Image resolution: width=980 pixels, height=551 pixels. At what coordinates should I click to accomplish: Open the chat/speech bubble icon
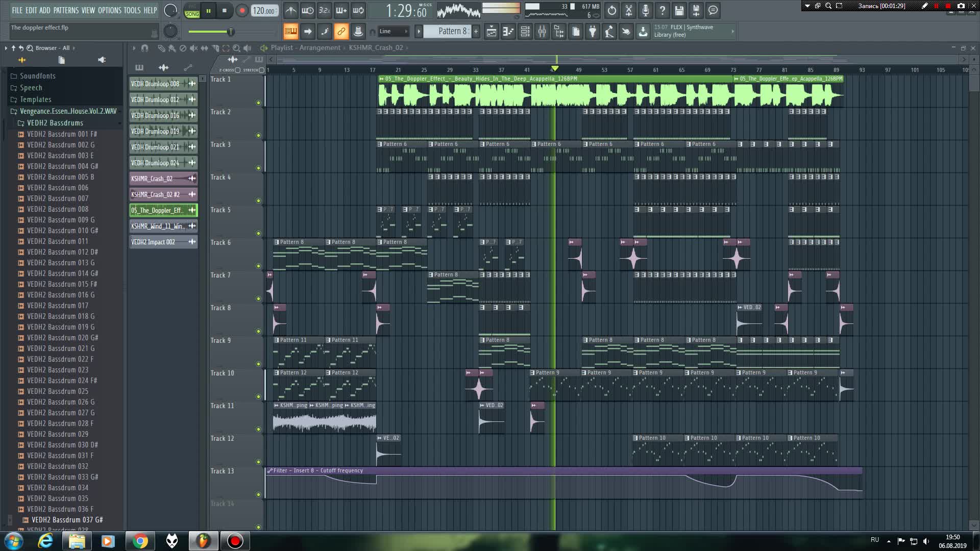pyautogui.click(x=713, y=10)
